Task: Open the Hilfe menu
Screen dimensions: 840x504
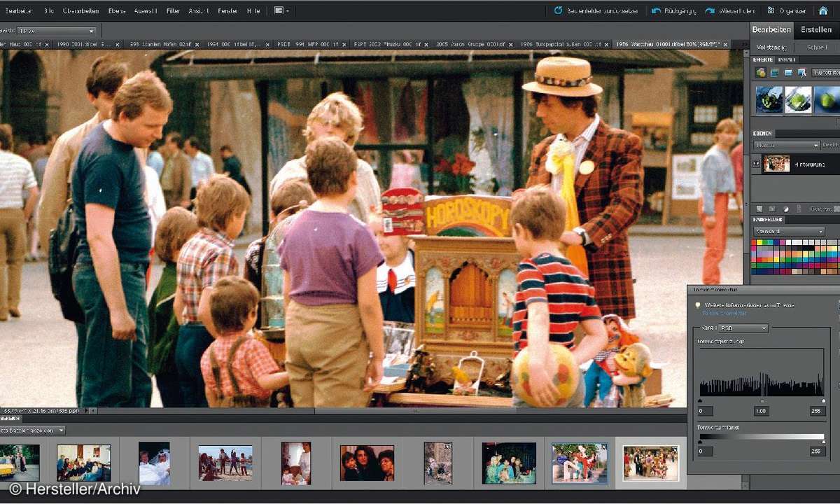Action: coord(253,10)
